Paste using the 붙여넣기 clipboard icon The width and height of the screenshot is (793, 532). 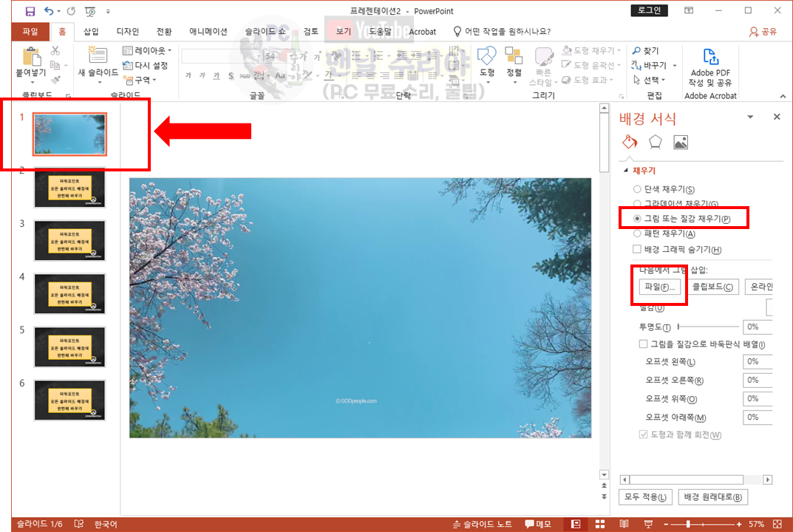[31, 57]
